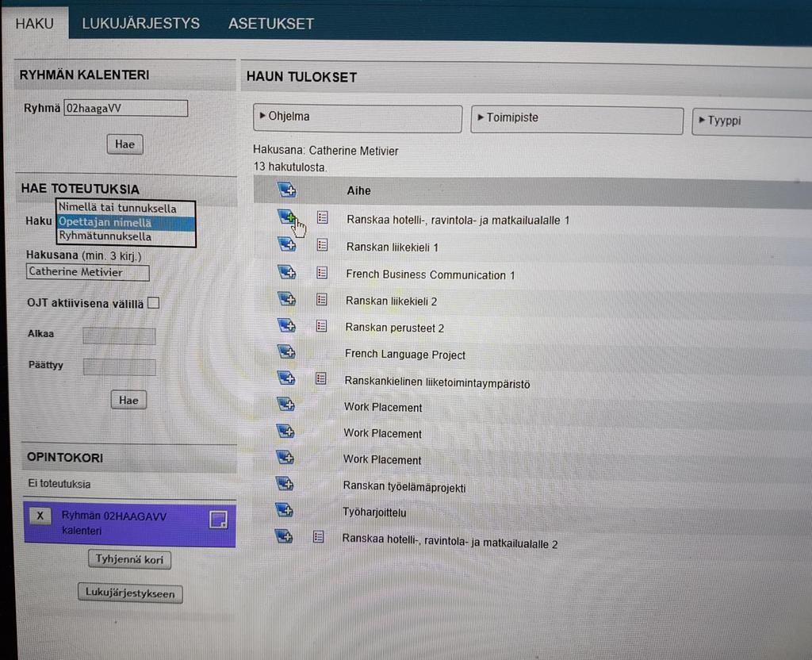This screenshot has width=812, height=660.
Task: Click 'Tyhjennä kori' button
Action: coord(129,559)
